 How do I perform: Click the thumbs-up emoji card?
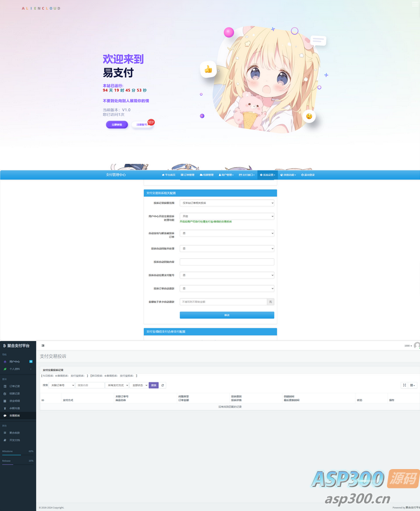208,69
